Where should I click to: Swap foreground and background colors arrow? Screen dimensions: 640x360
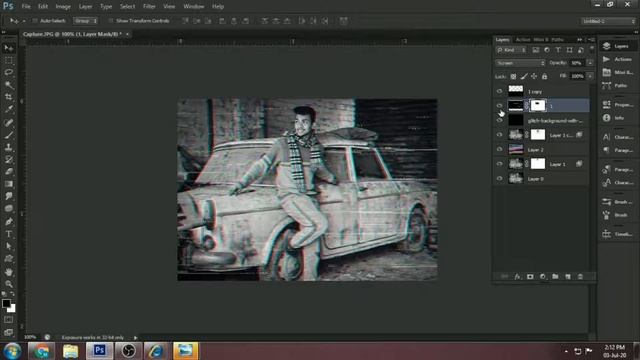pyautogui.click(x=12, y=294)
